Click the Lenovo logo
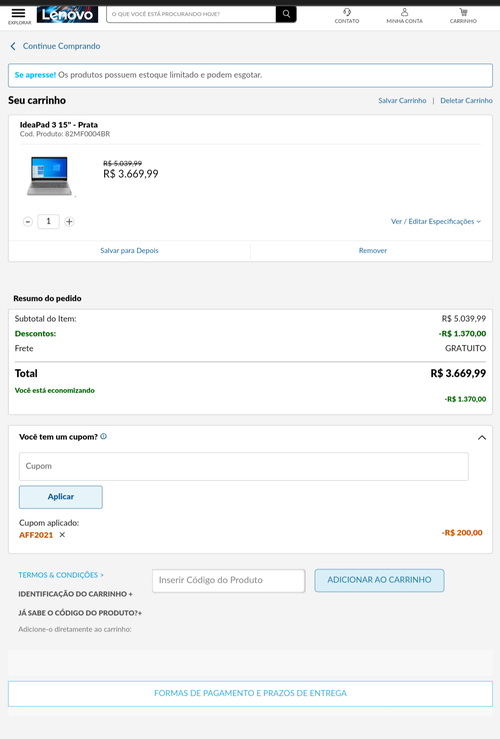500x739 pixels. click(67, 14)
